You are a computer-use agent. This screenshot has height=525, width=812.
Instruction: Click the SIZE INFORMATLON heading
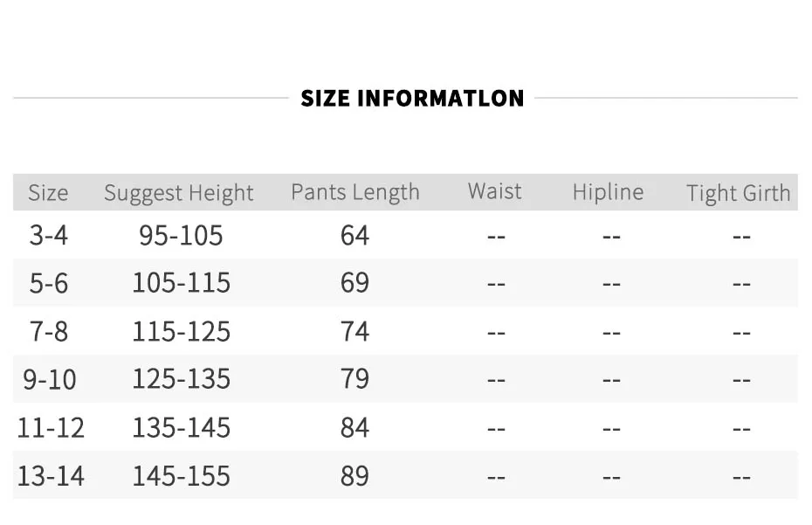coord(412,99)
